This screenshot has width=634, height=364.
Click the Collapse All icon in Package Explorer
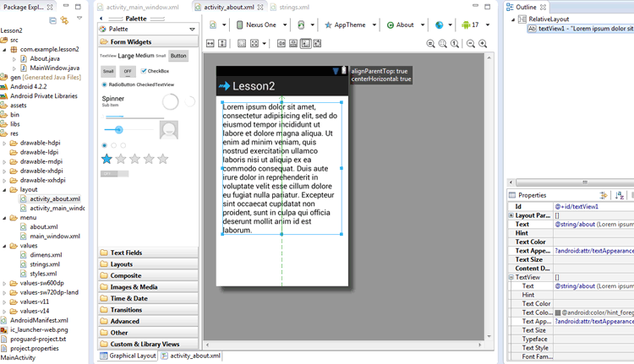tap(52, 20)
